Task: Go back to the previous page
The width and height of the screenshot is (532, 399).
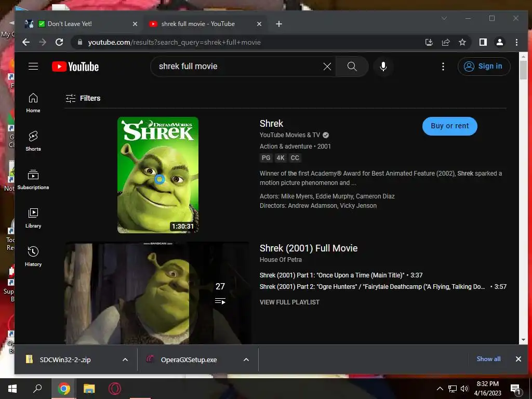Action: coord(26,43)
